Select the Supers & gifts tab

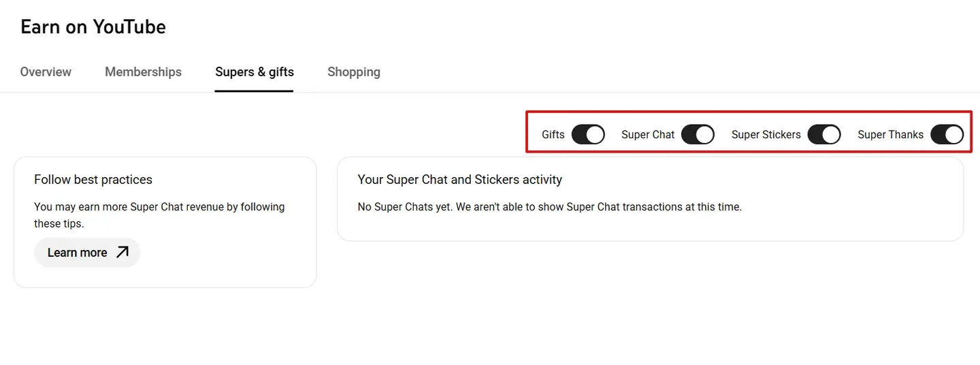(255, 72)
